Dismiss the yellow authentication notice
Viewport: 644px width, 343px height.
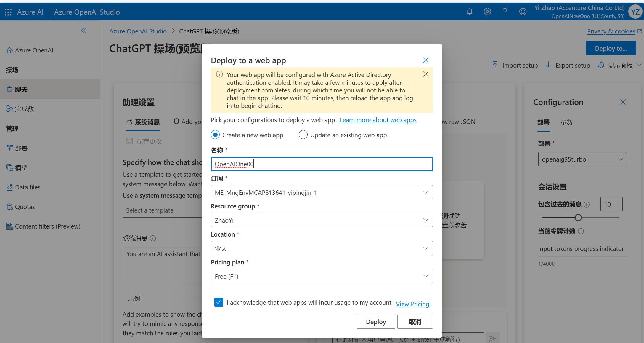point(426,74)
